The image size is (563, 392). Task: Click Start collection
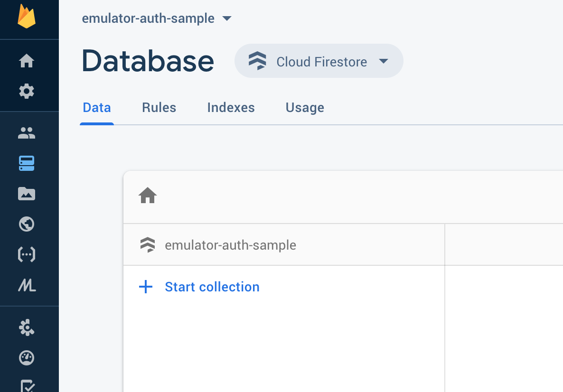[x=212, y=287]
